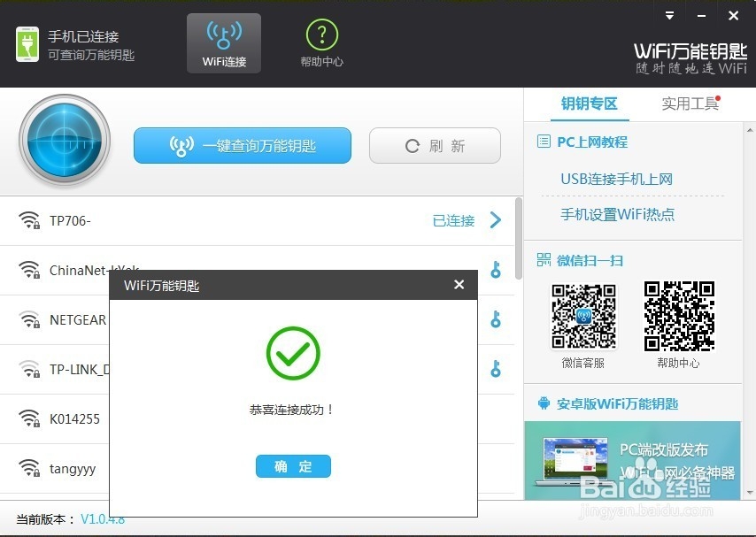The height and width of the screenshot is (537, 756).
Task: Click key icon for NETGEAR network
Action: pos(496,319)
